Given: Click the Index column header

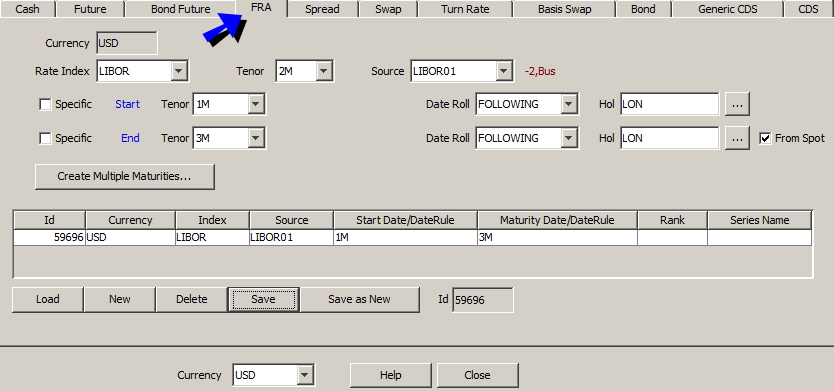Looking at the screenshot, I should coord(212,220).
